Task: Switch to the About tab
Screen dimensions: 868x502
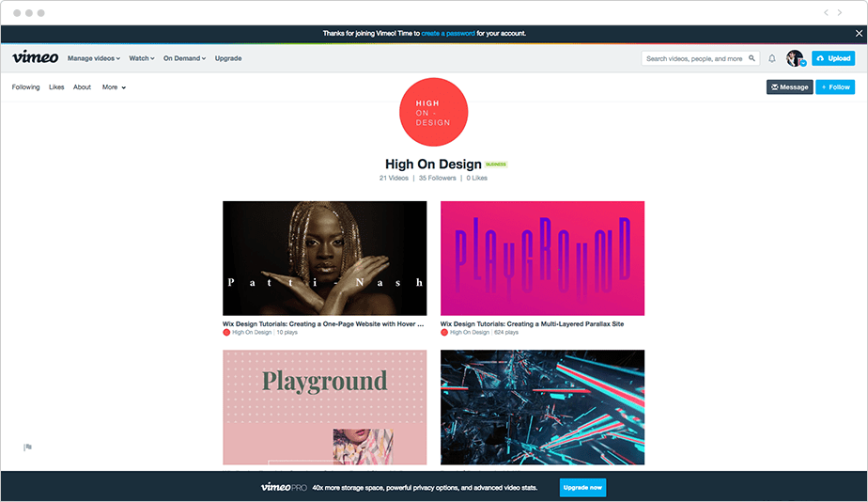Action: [x=82, y=87]
